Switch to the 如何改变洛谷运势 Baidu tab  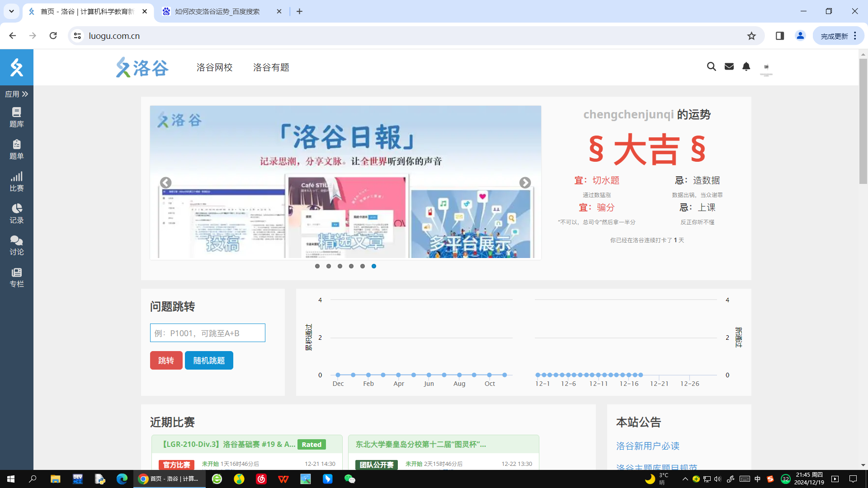217,11
